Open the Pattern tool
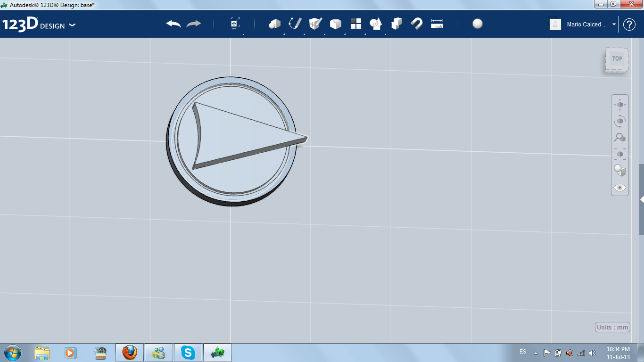Screen dimensions: 644x362 tap(356, 24)
